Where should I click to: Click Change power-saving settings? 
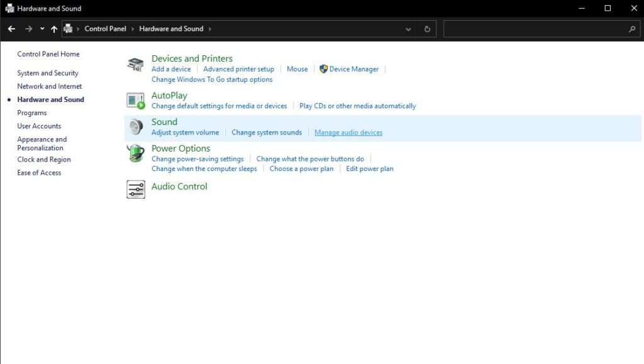coord(197,159)
